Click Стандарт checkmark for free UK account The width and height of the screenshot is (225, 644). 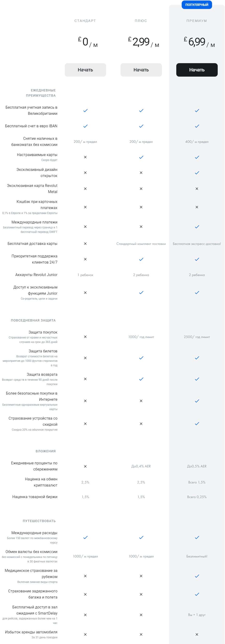[85, 111]
